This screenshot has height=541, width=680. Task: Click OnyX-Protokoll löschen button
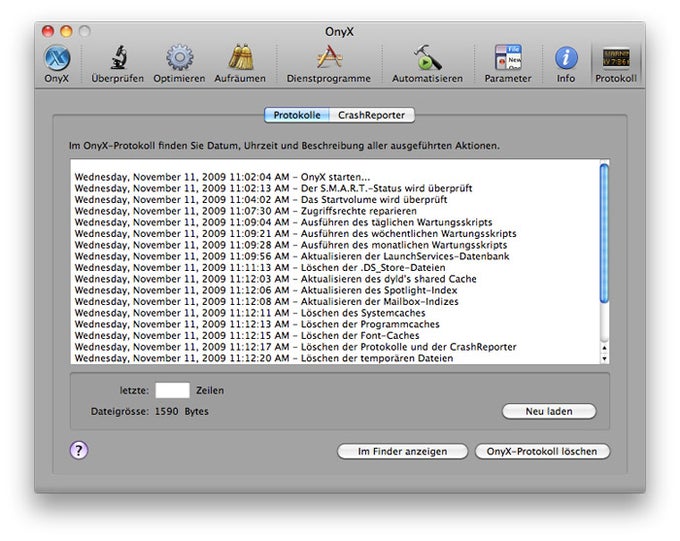click(x=542, y=451)
